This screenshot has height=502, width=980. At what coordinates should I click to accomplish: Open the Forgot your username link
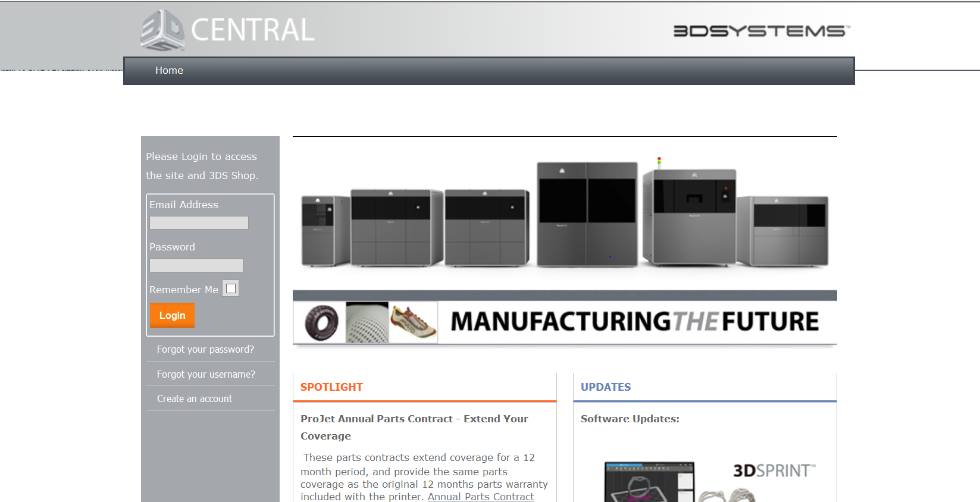(x=206, y=374)
